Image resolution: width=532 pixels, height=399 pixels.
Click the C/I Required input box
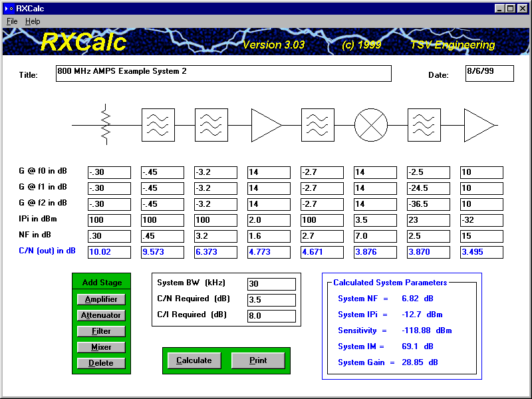pyautogui.click(x=271, y=316)
